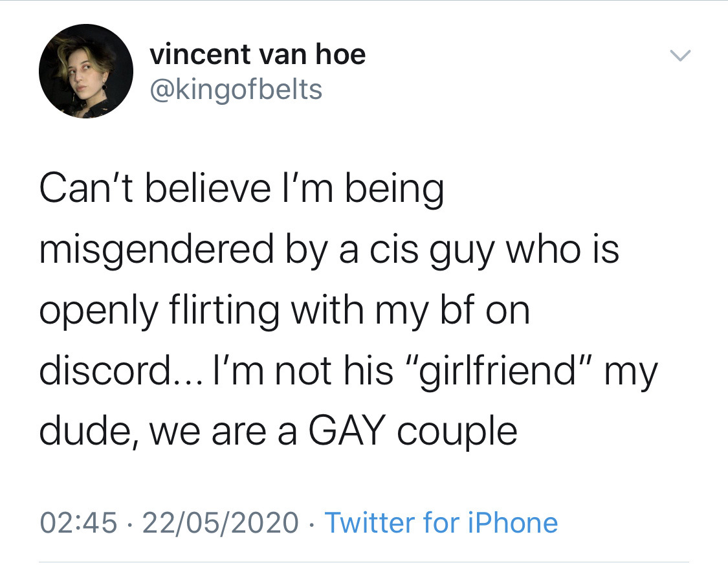Click the 22/05/2020 date

coord(221,522)
